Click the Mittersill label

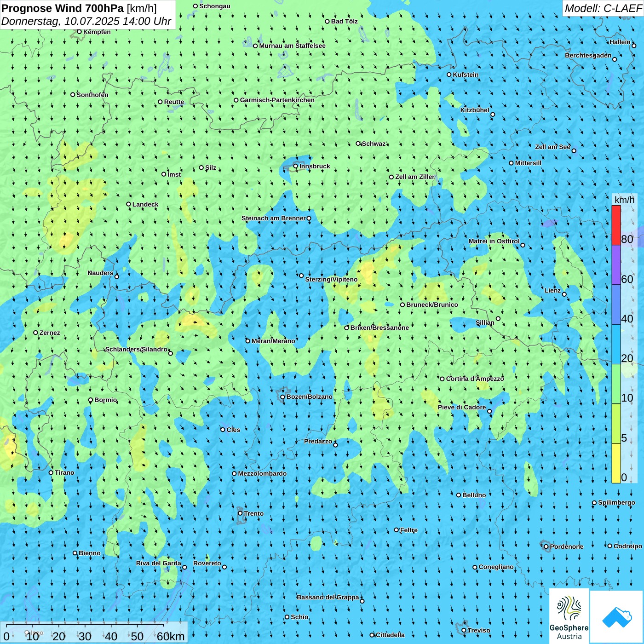click(528, 163)
